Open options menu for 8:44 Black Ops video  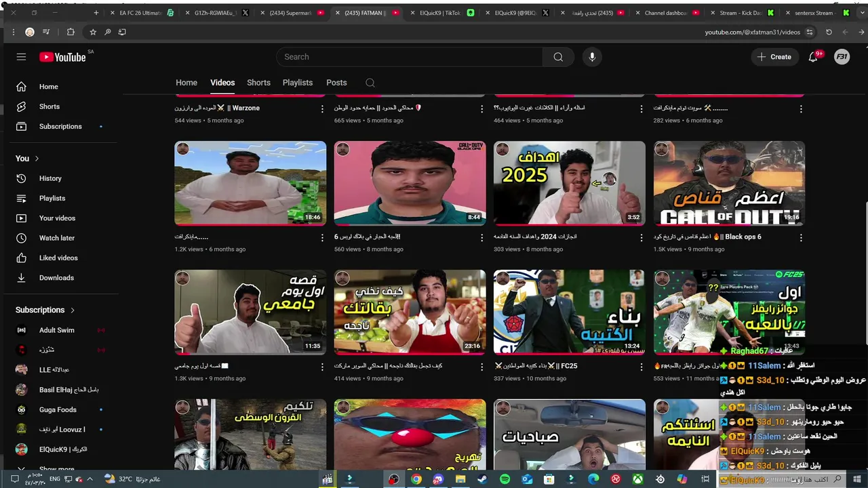coord(482,238)
